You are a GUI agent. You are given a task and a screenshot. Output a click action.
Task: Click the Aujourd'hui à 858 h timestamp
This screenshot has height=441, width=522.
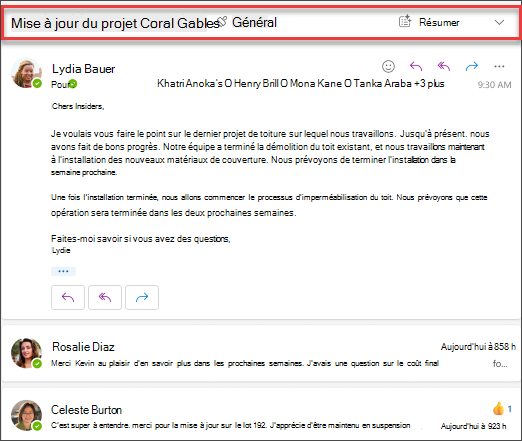click(478, 347)
